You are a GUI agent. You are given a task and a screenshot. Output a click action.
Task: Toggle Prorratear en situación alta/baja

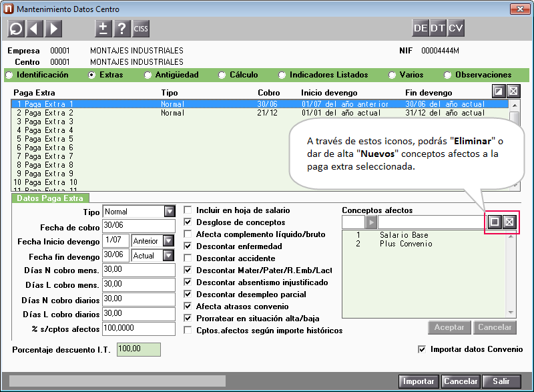point(188,318)
